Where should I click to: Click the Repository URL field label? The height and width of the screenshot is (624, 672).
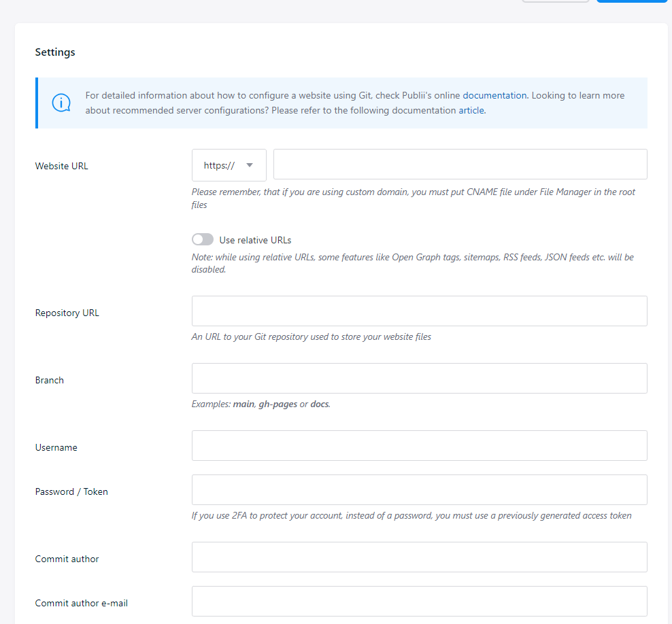[67, 313]
